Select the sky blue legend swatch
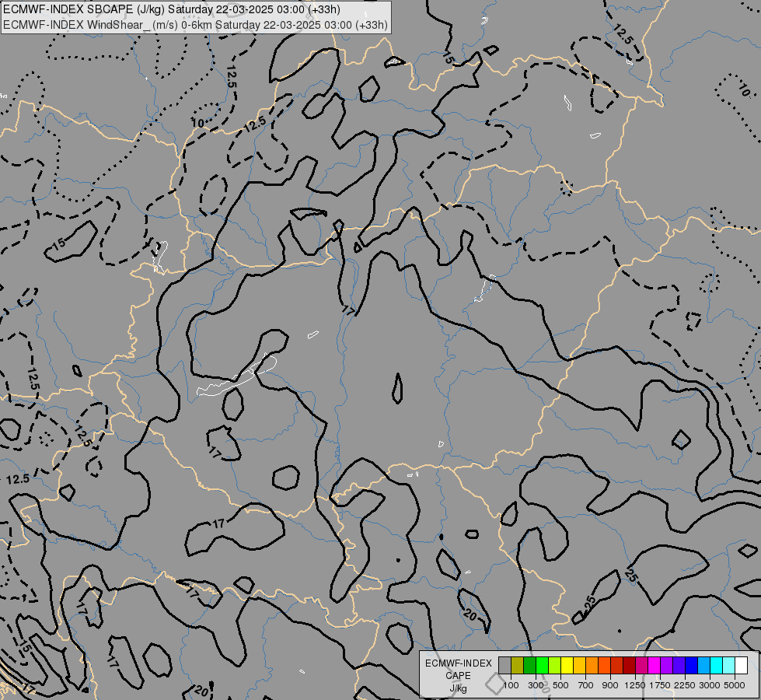The image size is (761, 700). click(x=703, y=666)
